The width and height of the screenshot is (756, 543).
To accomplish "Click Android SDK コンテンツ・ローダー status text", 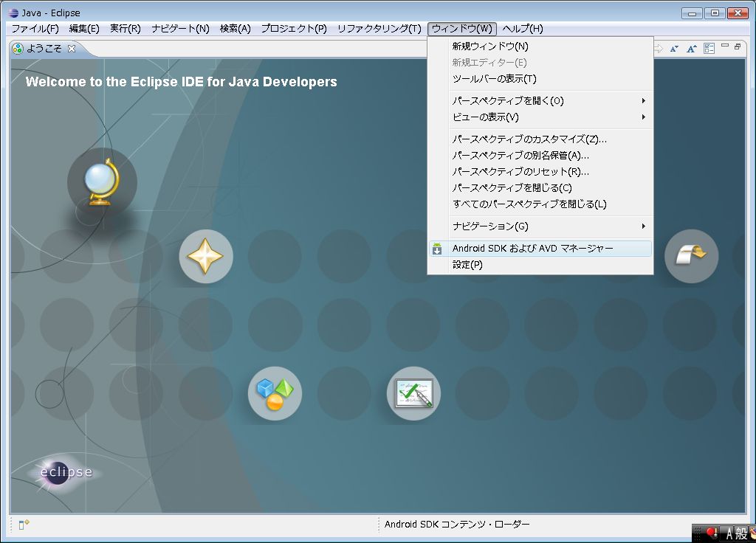I will coord(457,525).
